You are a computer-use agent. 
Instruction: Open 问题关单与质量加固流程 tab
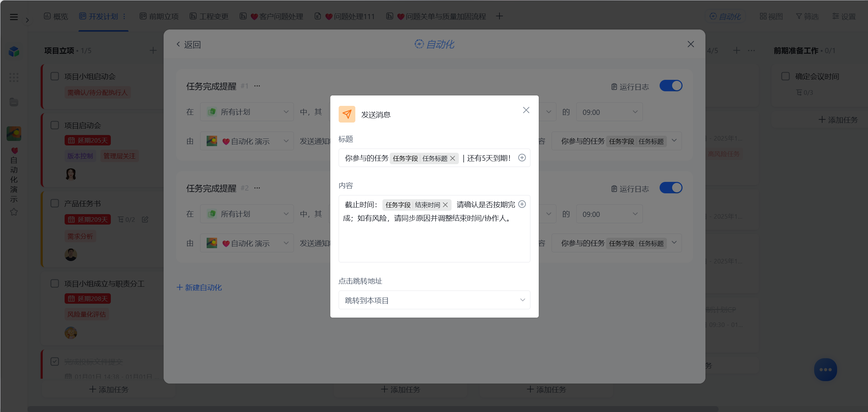coord(436,16)
